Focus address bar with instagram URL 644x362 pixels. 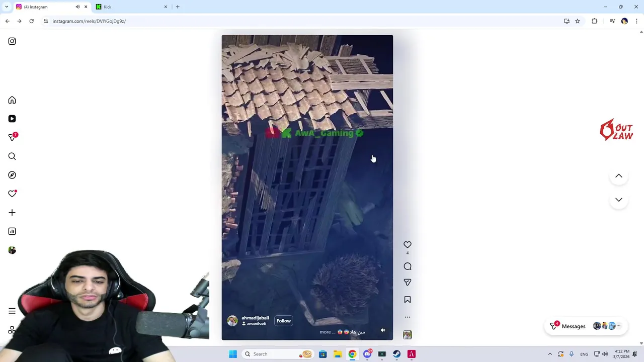302,21
